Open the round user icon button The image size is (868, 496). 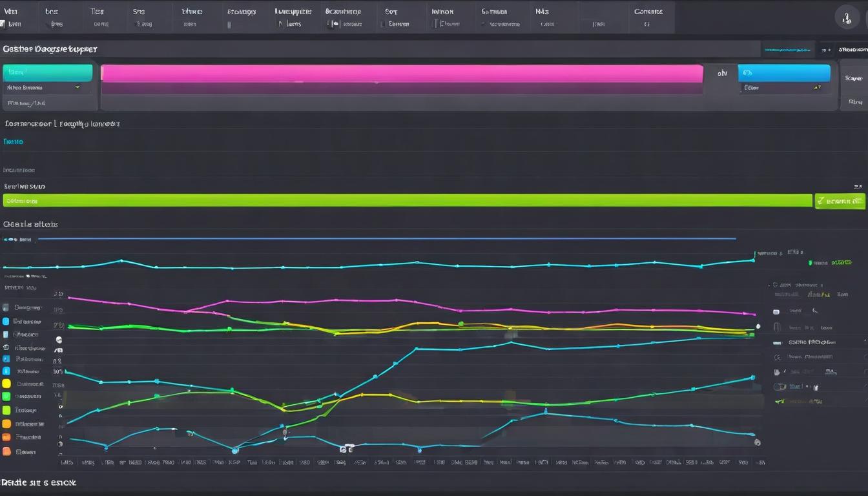point(847,17)
